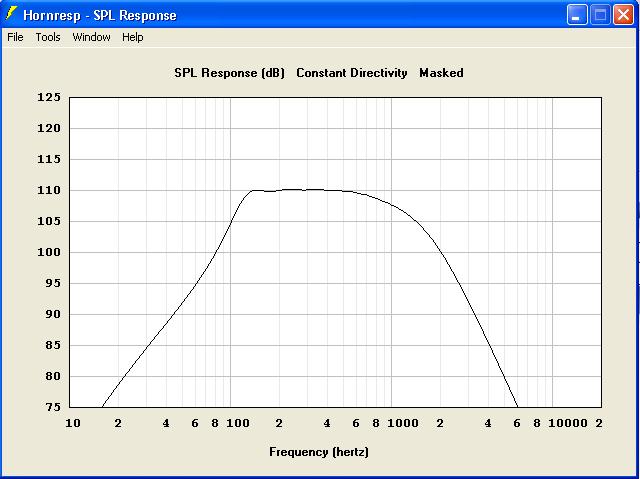Click the 1000 frequency axis label

(403, 423)
